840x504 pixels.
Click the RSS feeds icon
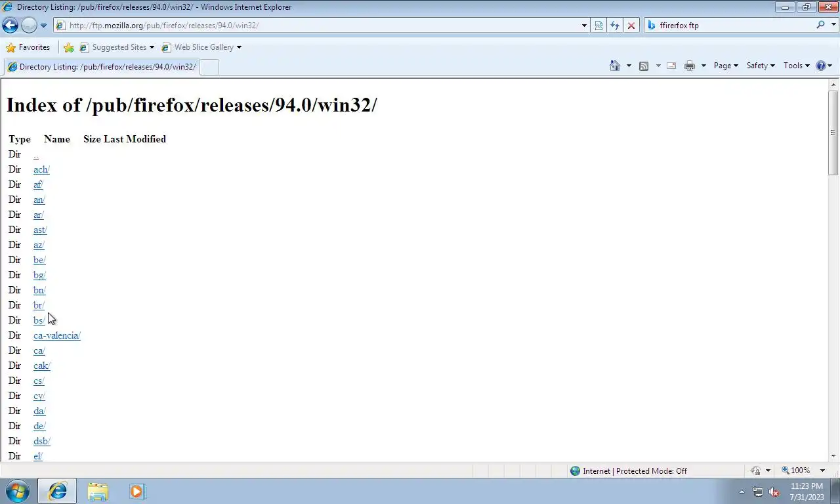point(644,66)
